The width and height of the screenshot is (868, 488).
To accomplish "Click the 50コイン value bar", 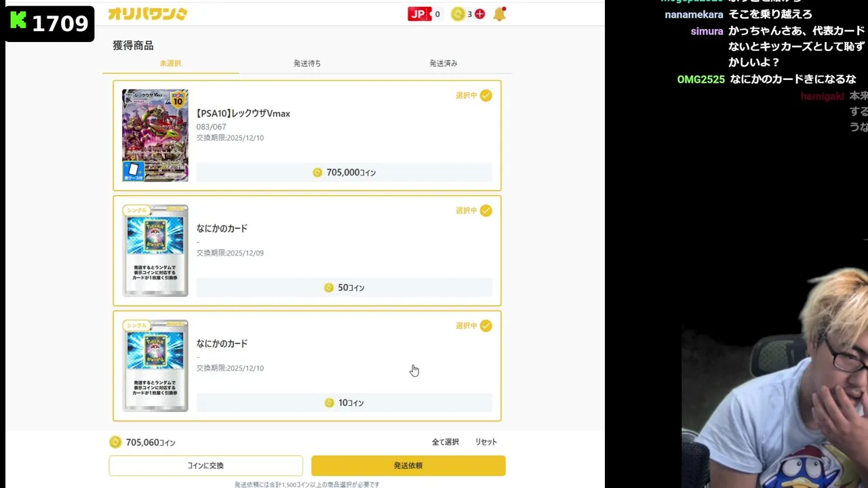I will click(344, 287).
